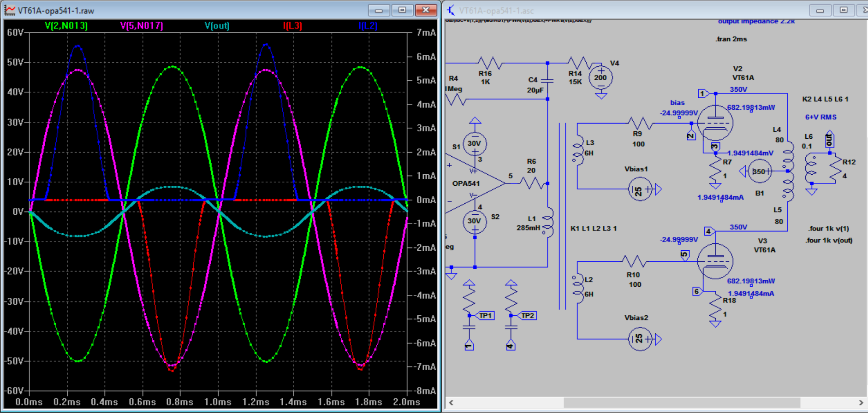The width and height of the screenshot is (868, 413).
Task: Select the S1 30V supply source
Action: 475,143
